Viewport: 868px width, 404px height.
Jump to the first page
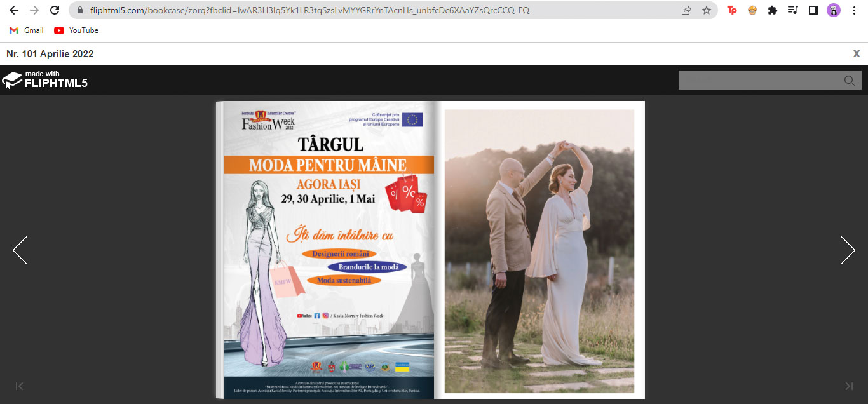pos(19,386)
